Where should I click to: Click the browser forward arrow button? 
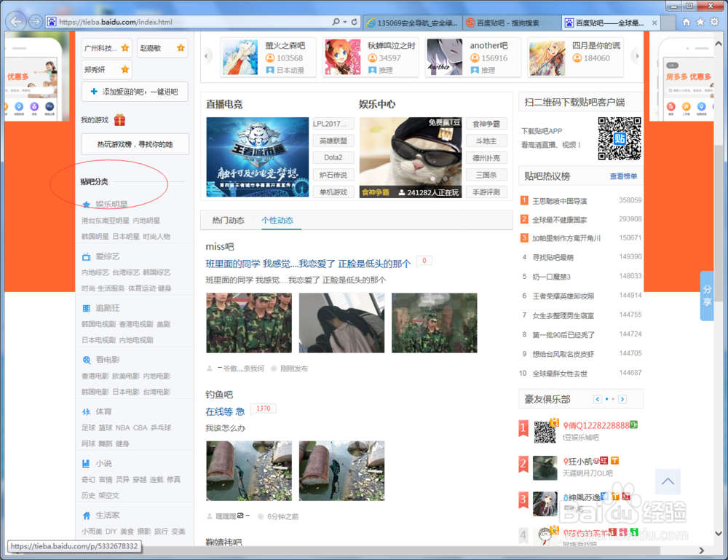(35, 21)
